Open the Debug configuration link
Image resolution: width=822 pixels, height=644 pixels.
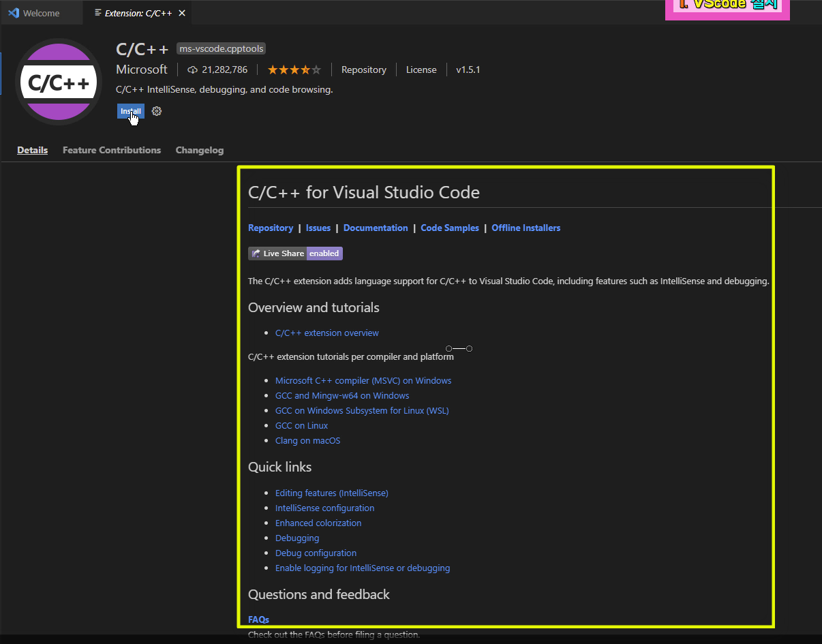pos(316,553)
